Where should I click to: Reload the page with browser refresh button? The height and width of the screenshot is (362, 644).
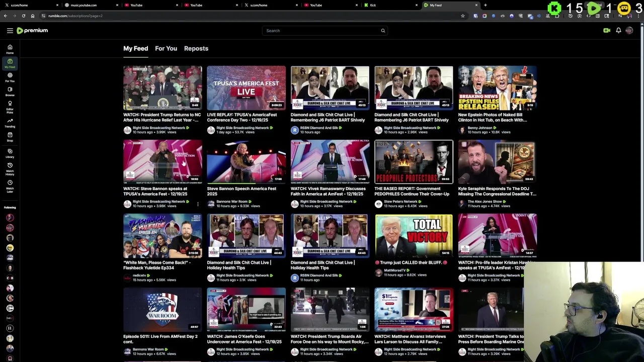pyautogui.click(x=24, y=16)
